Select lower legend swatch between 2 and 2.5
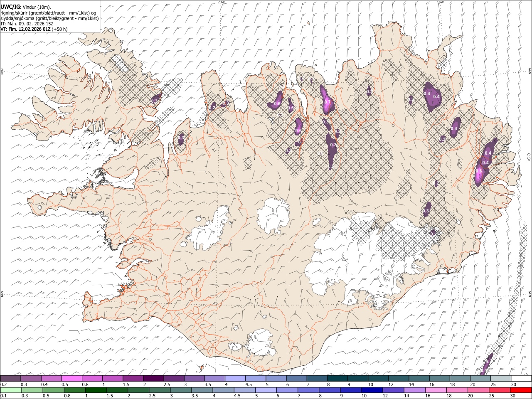This screenshot has height=399, width=532. coord(138,390)
